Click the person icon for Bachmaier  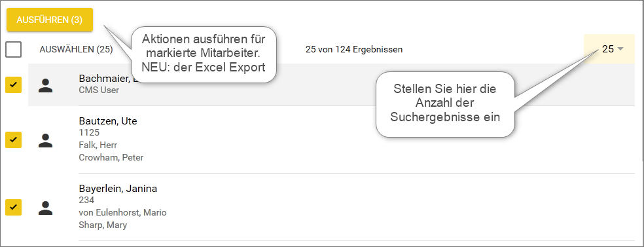click(46, 85)
